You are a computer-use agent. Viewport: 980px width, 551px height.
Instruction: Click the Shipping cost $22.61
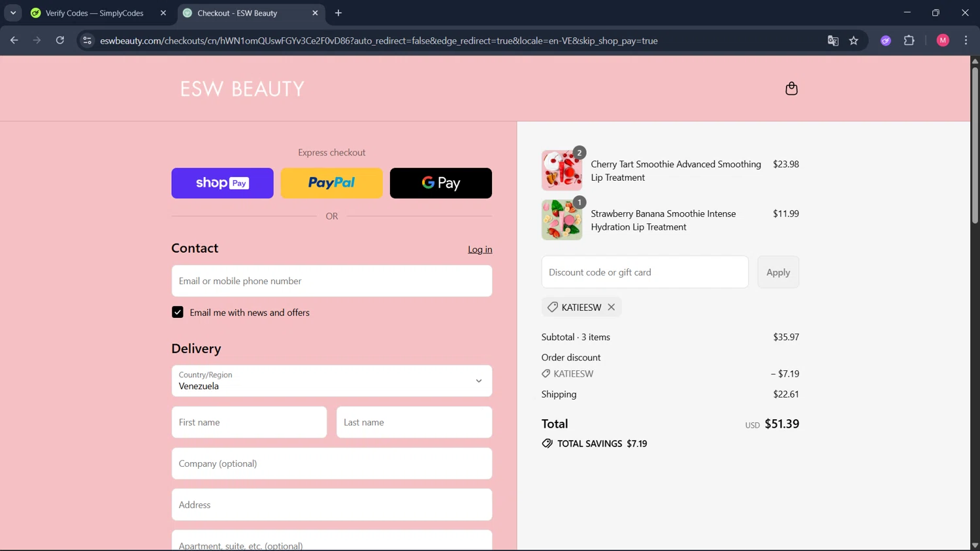click(x=786, y=394)
